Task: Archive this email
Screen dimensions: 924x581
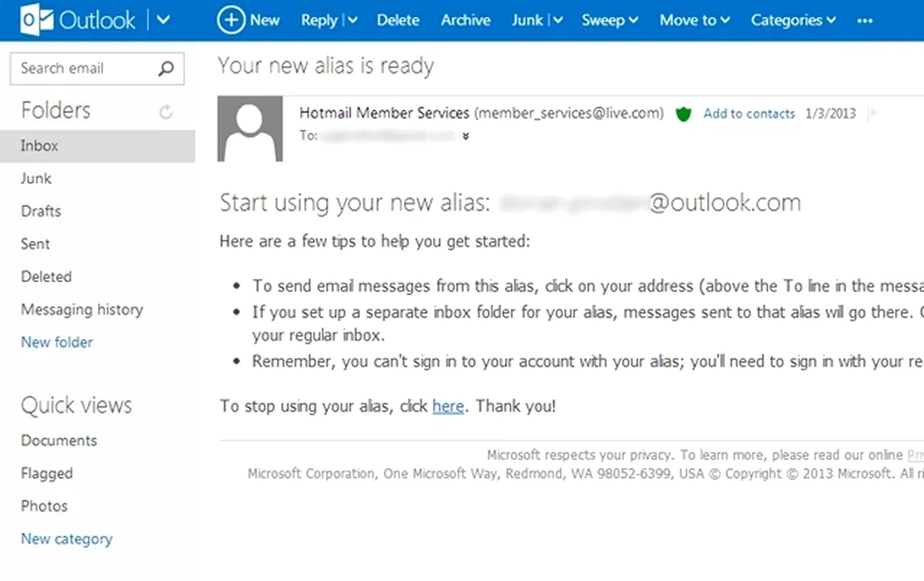Action: point(465,20)
